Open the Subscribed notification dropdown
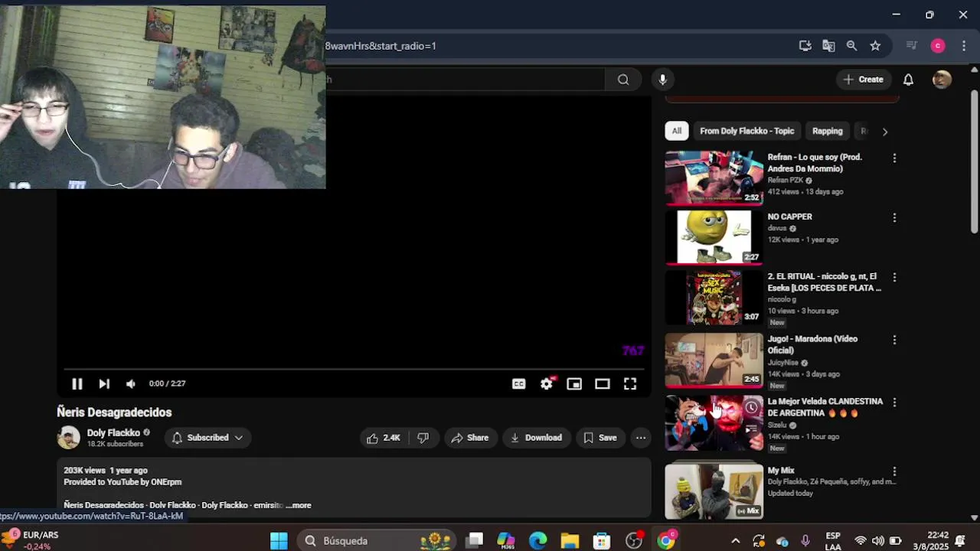The width and height of the screenshot is (980, 551). 207,438
